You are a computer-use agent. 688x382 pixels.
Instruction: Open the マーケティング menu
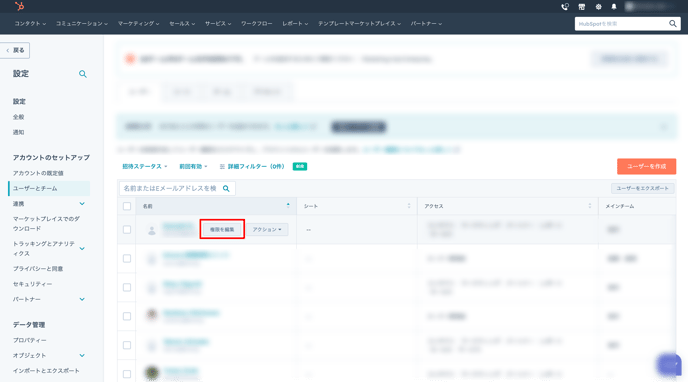click(138, 24)
